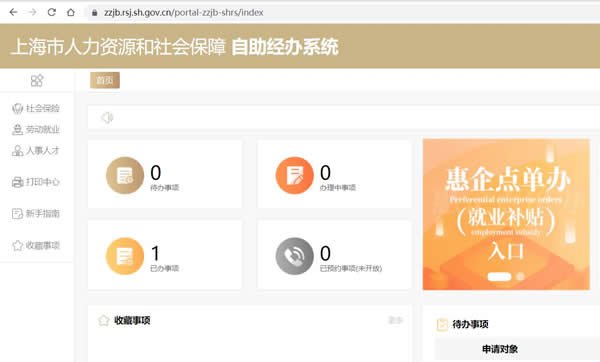Open browser home page icon
The height and width of the screenshot is (362, 600).
click(71, 12)
